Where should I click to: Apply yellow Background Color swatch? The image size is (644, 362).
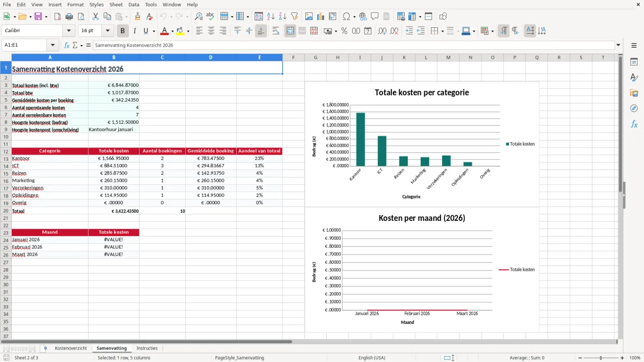click(x=180, y=31)
